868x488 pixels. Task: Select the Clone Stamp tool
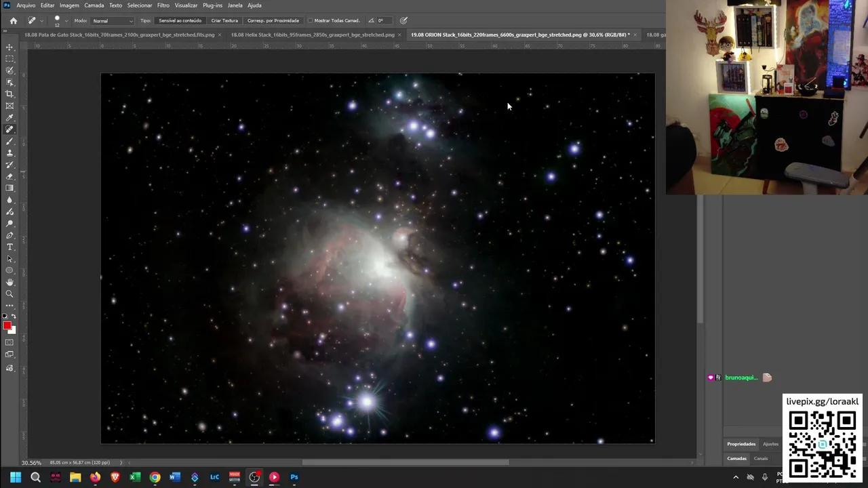[9, 153]
